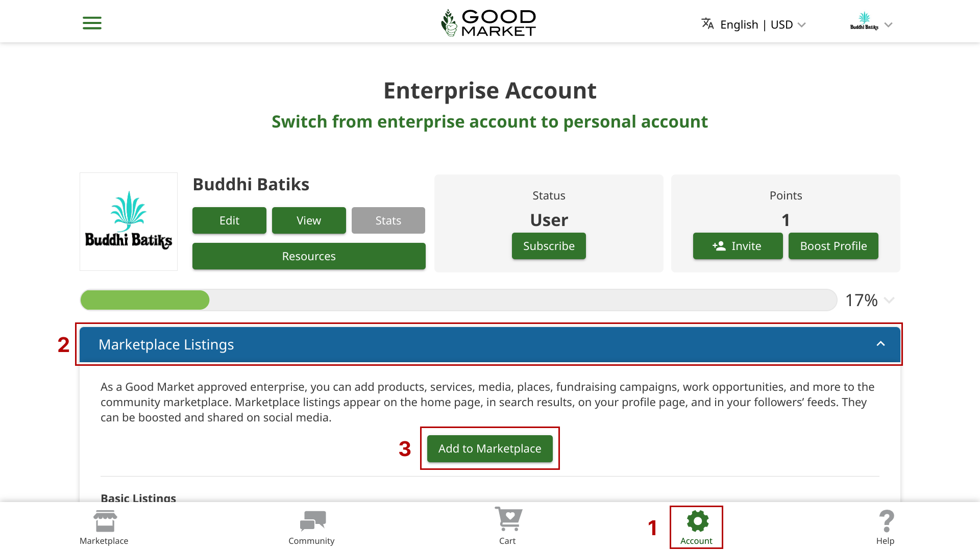View the shopping Cart
The height and width of the screenshot is (551, 980).
[x=507, y=527]
